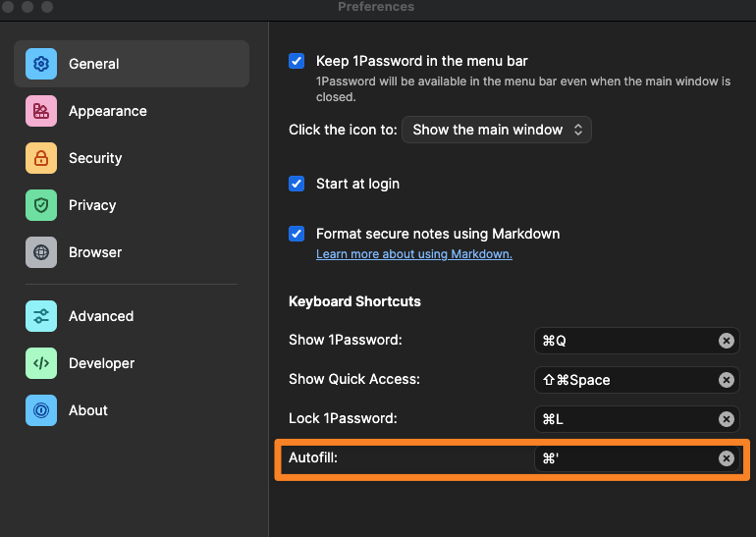The image size is (756, 537).
Task: Clear the Autofill keyboard shortcut
Action: 726,458
